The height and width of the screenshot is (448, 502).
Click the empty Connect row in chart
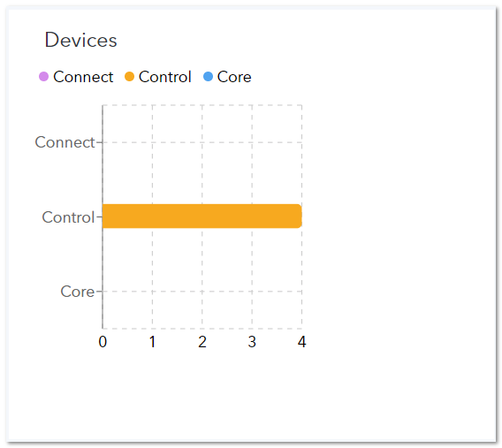[202, 142]
